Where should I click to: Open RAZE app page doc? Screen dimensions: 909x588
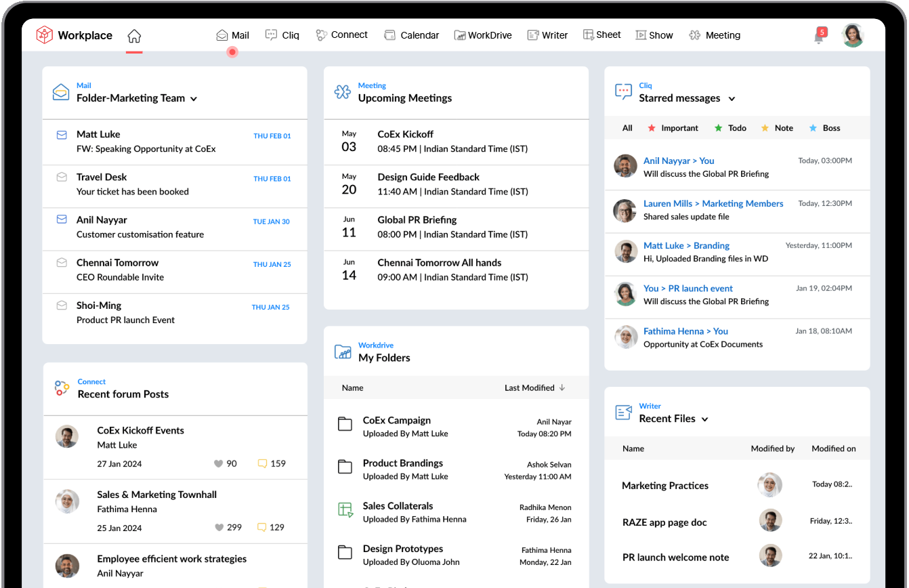[x=663, y=522]
